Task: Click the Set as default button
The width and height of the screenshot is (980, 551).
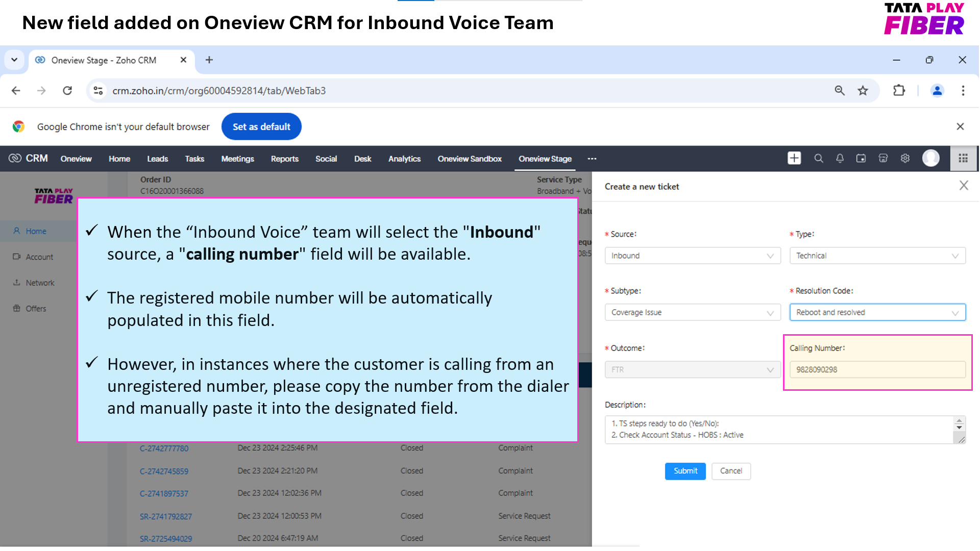Action: [x=261, y=127]
